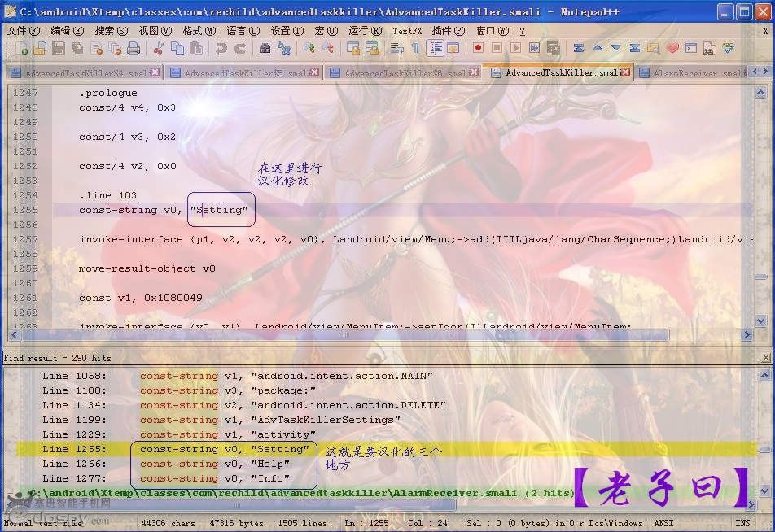Open the 插件(P) menu
Screen dimensions: 775x532
coord(449,31)
